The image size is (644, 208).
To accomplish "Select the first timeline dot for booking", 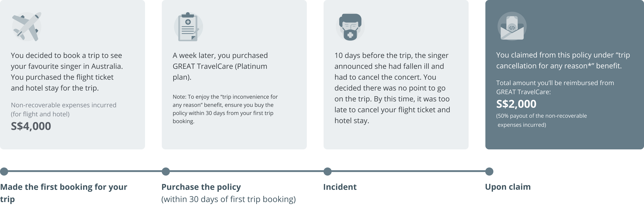I will [x=4, y=172].
